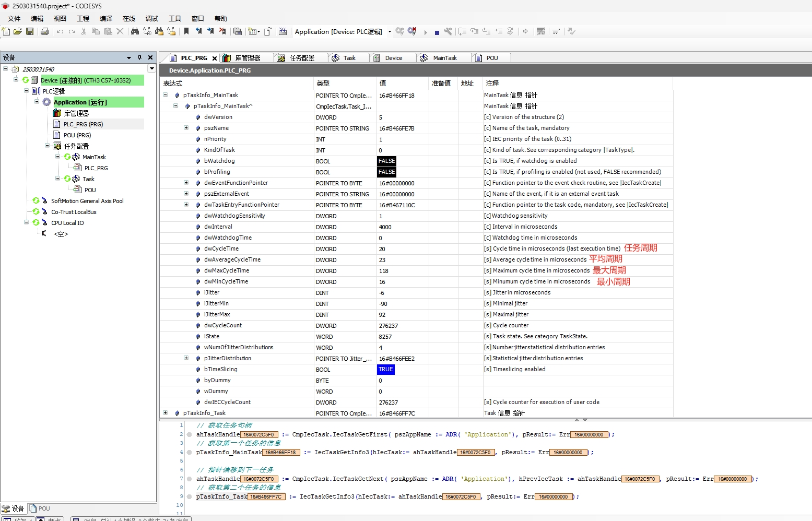Open the 调试 menu
This screenshot has width=812, height=521.
point(152,18)
